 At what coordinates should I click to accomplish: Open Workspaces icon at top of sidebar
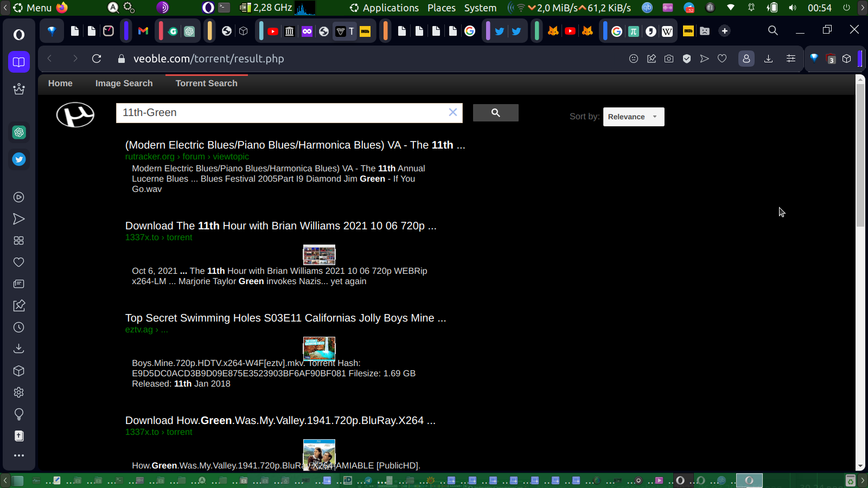pos(19,62)
